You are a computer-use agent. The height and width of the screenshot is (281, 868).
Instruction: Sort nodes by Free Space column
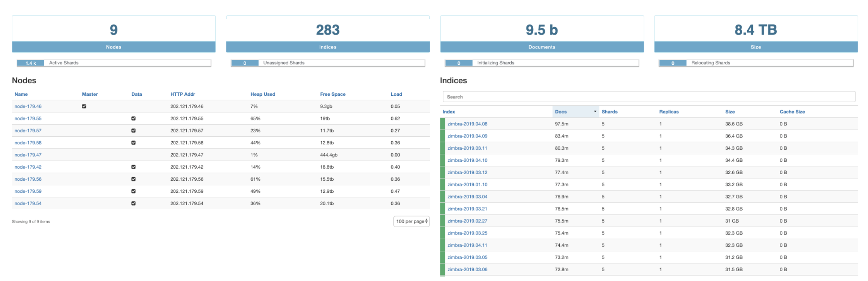tap(333, 94)
